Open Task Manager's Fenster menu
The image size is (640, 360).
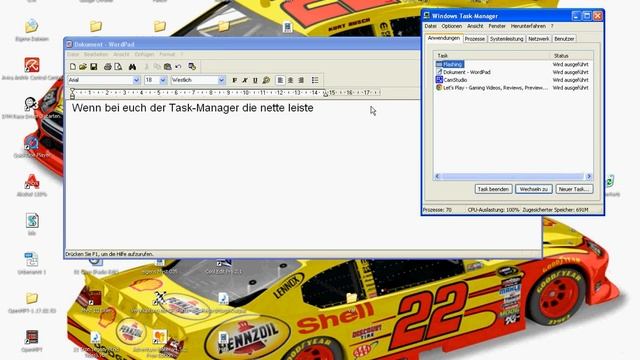(497, 26)
